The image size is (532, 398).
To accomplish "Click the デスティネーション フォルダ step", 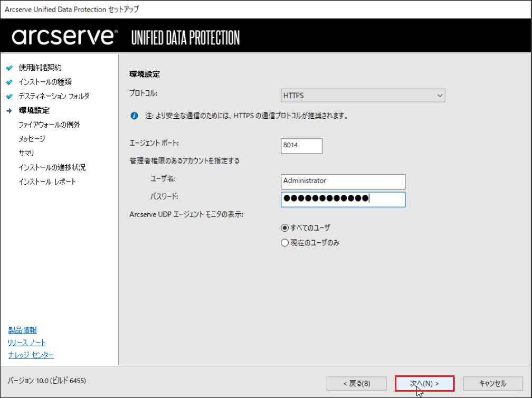I will tap(54, 96).
